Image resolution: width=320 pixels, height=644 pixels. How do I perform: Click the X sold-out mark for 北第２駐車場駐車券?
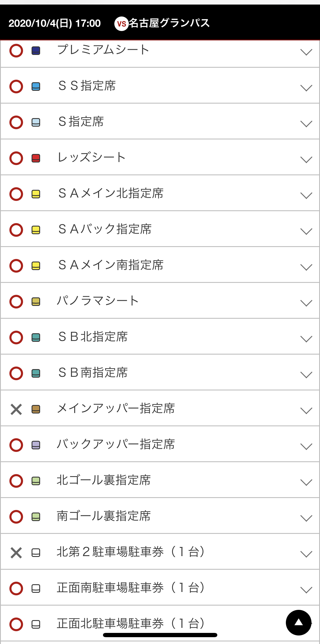click(x=16, y=553)
